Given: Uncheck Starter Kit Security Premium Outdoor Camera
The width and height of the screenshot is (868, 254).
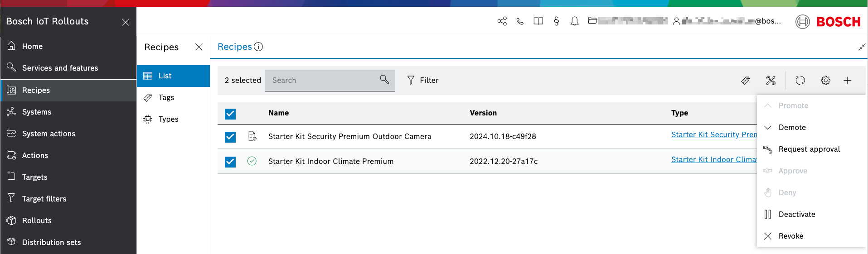Looking at the screenshot, I should [x=230, y=137].
